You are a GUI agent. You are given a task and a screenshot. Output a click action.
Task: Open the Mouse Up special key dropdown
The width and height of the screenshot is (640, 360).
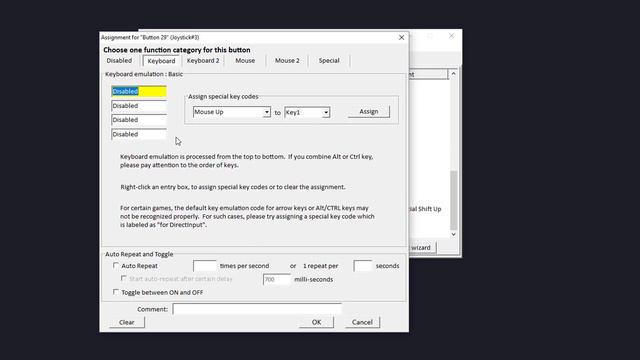(231, 112)
